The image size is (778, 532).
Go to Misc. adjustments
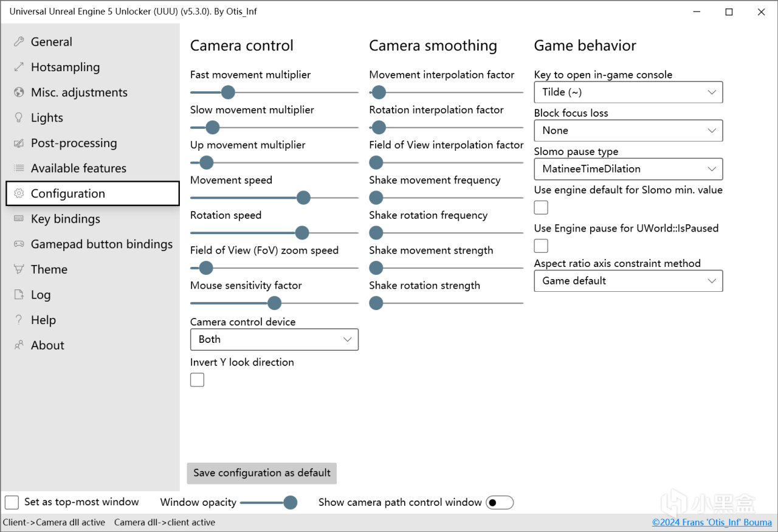[92, 92]
